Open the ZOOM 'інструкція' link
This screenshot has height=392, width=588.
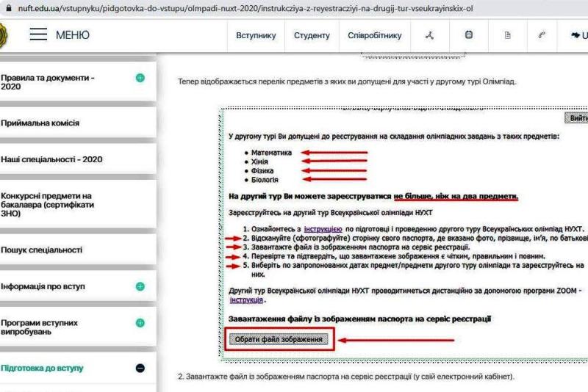(x=246, y=300)
